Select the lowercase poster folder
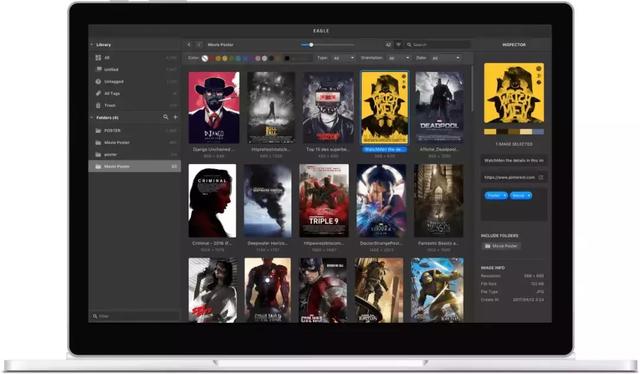Image resolution: width=640 pixels, height=374 pixels. [x=134, y=155]
